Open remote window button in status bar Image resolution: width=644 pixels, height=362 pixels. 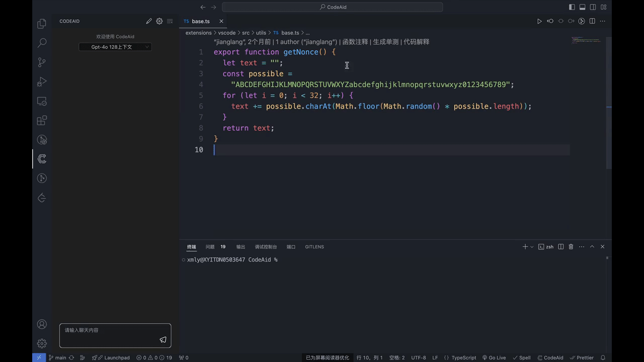point(39,357)
